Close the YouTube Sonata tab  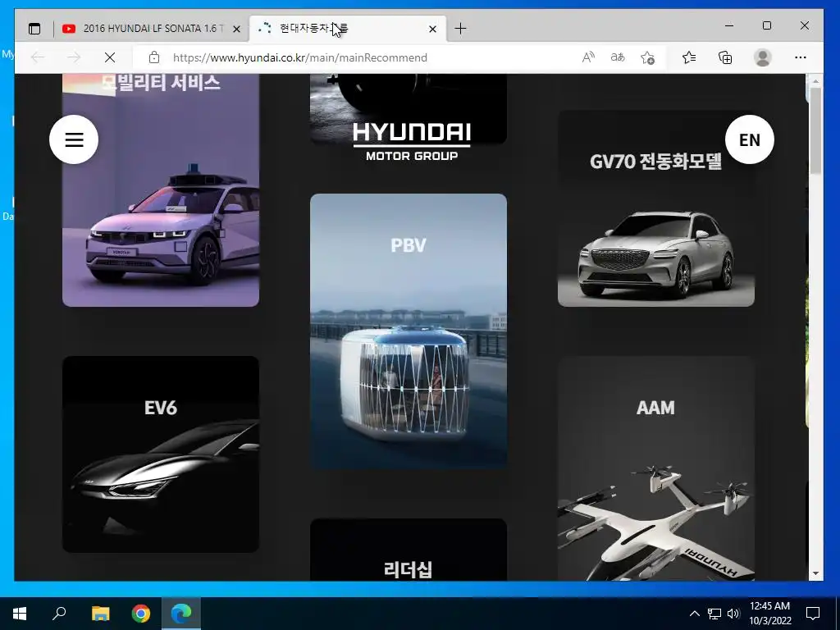pos(236,29)
